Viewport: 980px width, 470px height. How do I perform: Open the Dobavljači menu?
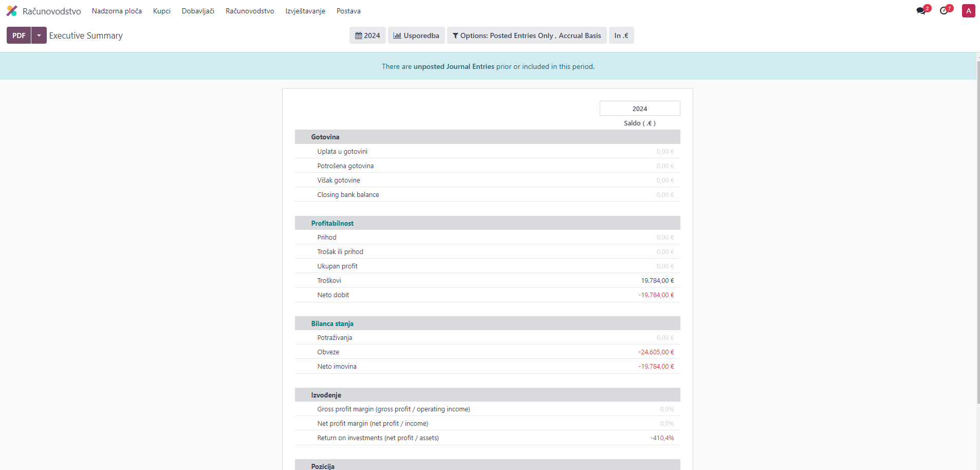[198, 11]
